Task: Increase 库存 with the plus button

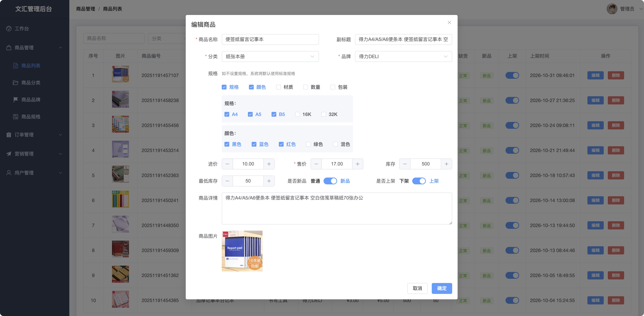Action: tap(446, 164)
